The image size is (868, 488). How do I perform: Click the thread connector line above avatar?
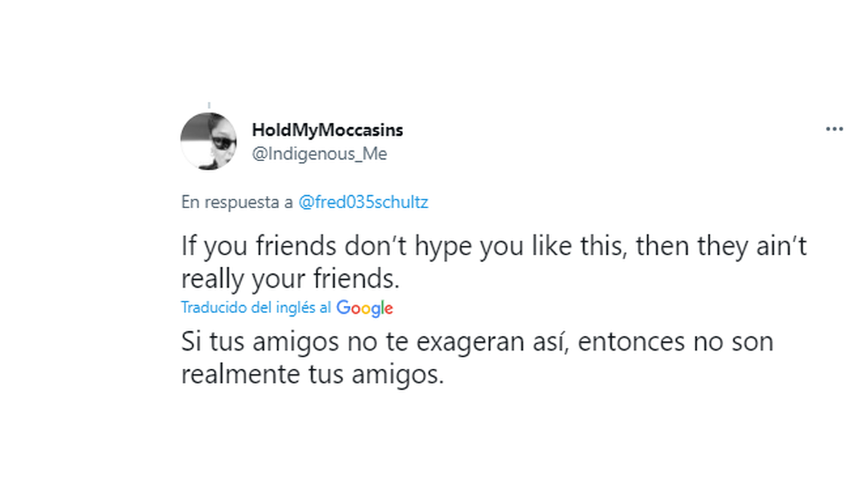pos(208,106)
